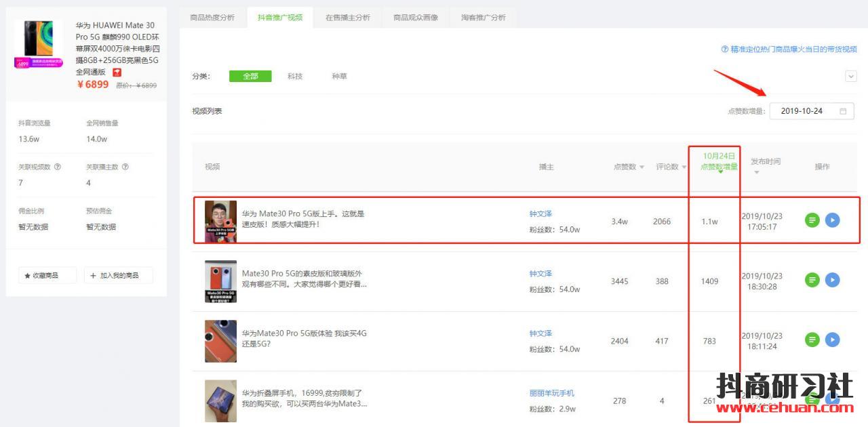Click the 收藏商品 button

[x=47, y=275]
